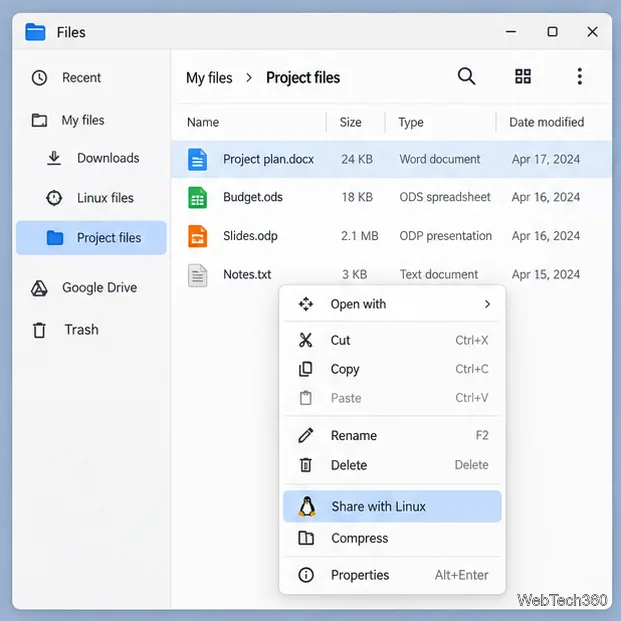Click the Linux files penguin icon in sidebar
621x621 pixels.
54,198
